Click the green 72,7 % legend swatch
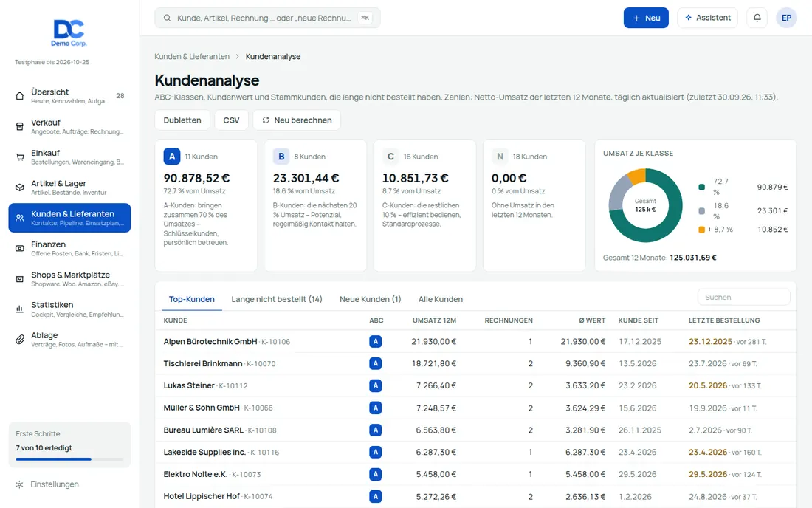812x508 pixels. tap(702, 187)
